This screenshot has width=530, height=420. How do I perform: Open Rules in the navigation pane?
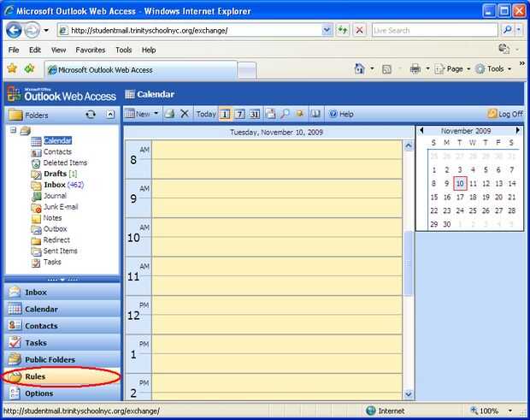tap(62, 376)
